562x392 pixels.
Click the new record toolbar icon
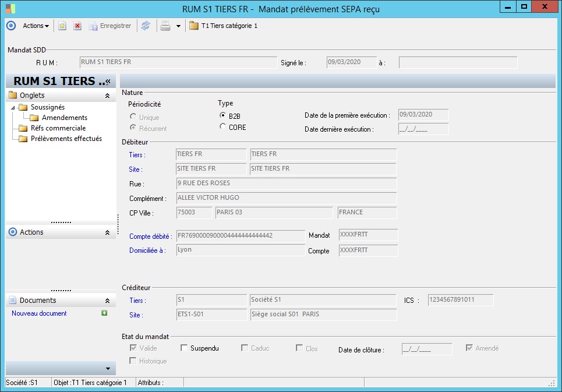pyautogui.click(x=62, y=26)
